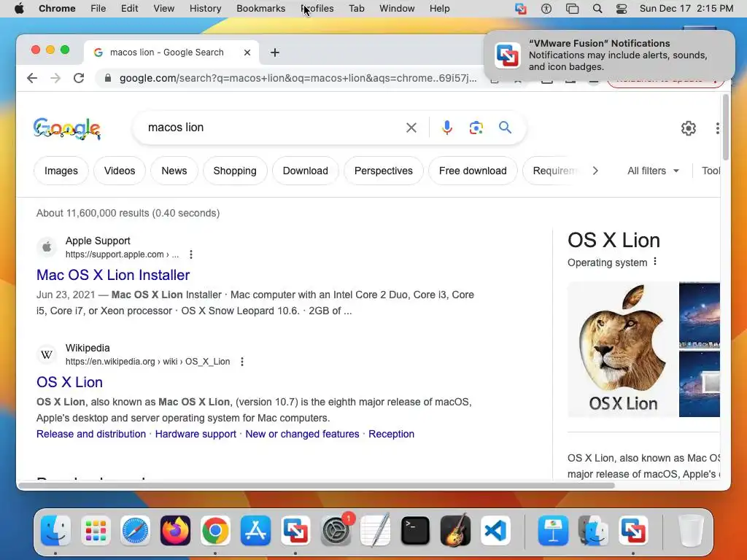
Task: Reload the current page
Action: click(x=79, y=78)
